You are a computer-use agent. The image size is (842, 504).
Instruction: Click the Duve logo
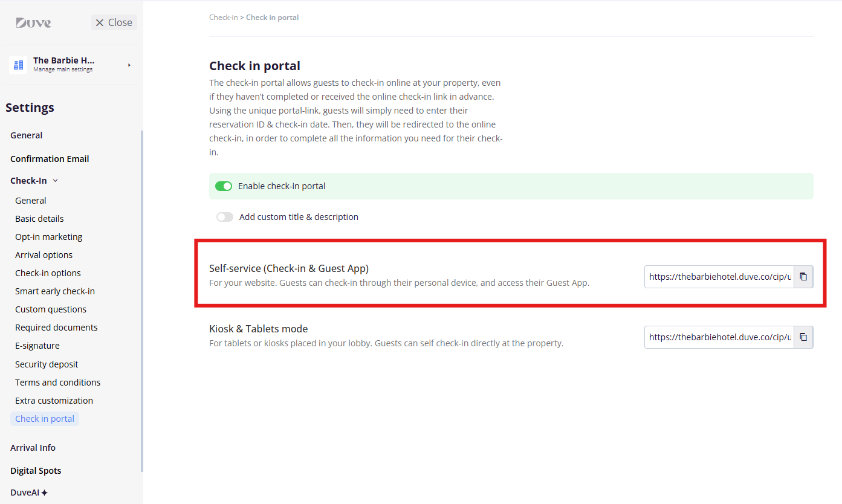pos(33,22)
